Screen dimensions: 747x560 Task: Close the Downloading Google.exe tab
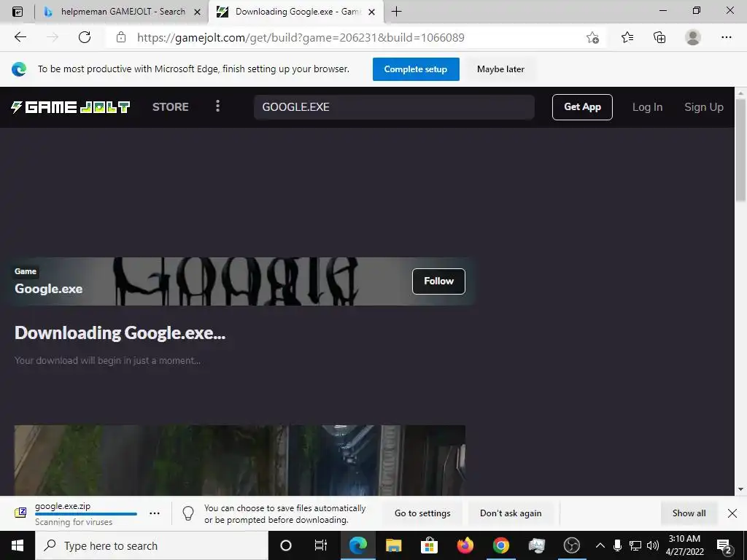click(x=371, y=12)
